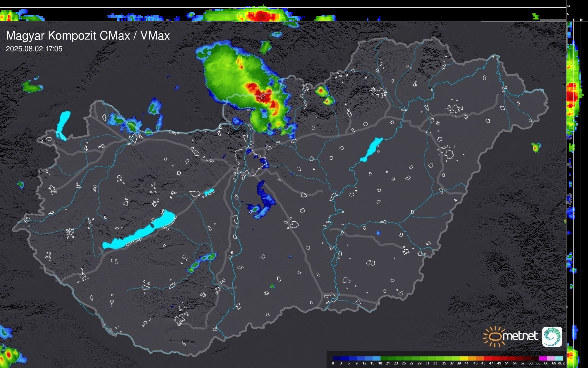Image resolution: width=588 pixels, height=368 pixels.
Task: Click the yellow 39 dBZ legend swatch
Action: pyautogui.click(x=463, y=358)
